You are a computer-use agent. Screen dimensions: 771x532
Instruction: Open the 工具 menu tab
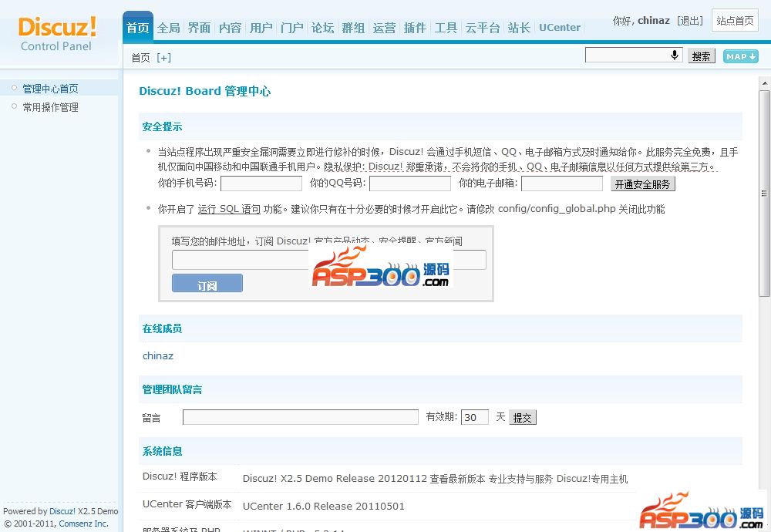coord(446,28)
